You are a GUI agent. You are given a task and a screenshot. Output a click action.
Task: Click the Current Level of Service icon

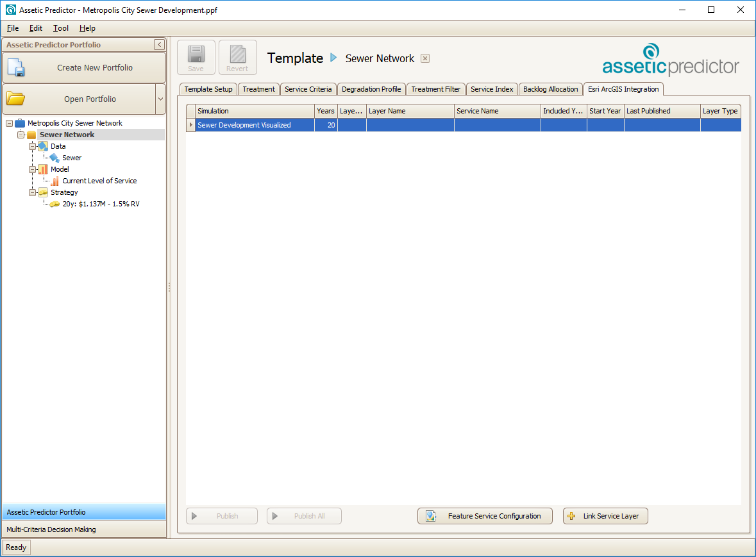click(55, 181)
